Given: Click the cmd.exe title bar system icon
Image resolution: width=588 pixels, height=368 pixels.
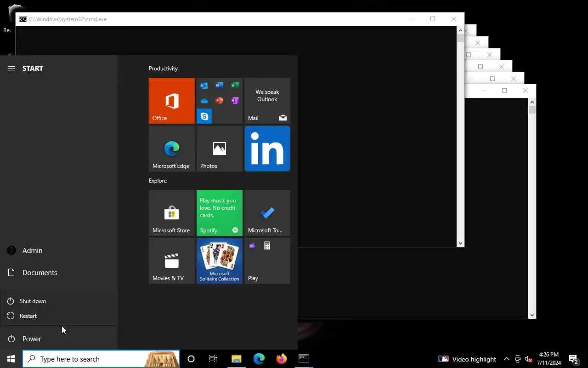Looking at the screenshot, I should point(23,19).
